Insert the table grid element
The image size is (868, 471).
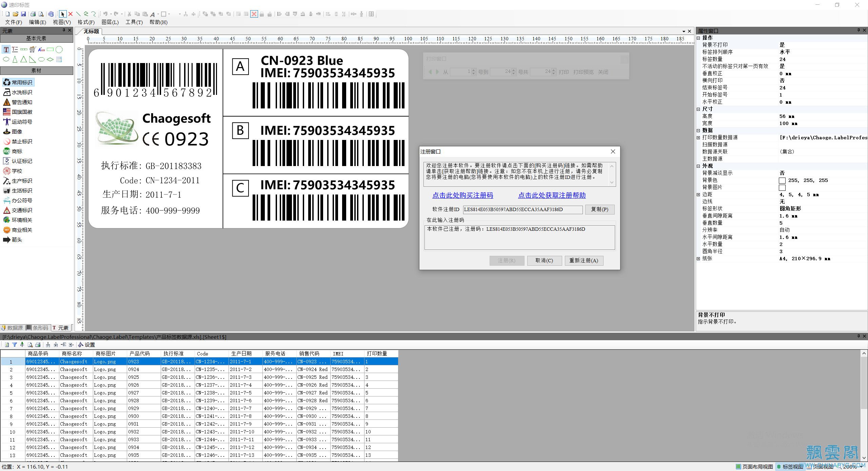[x=59, y=59]
